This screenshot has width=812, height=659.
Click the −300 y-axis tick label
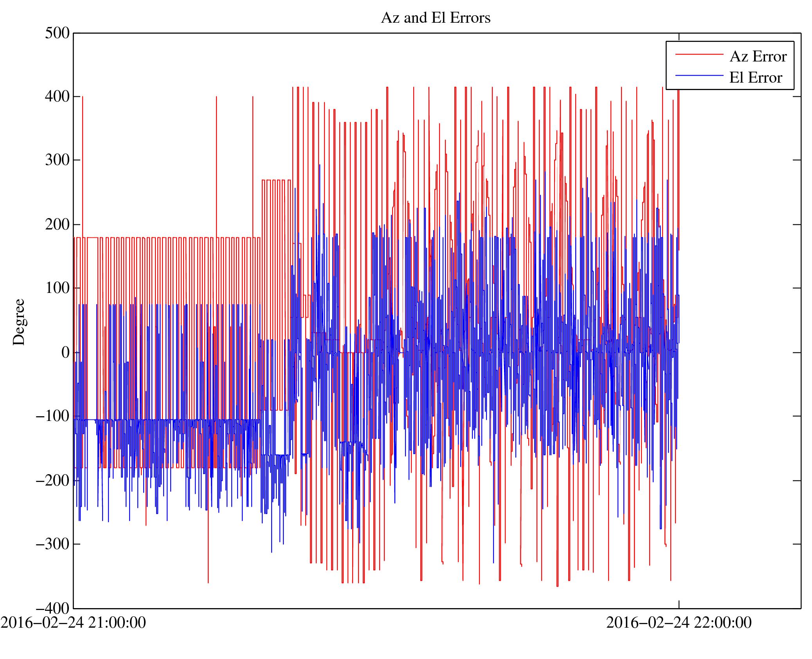[x=52, y=544]
